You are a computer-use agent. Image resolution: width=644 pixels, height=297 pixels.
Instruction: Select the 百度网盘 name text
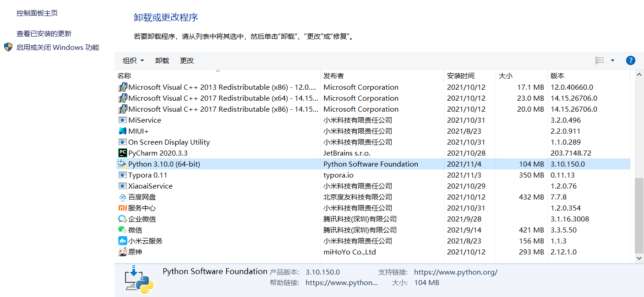(x=142, y=197)
